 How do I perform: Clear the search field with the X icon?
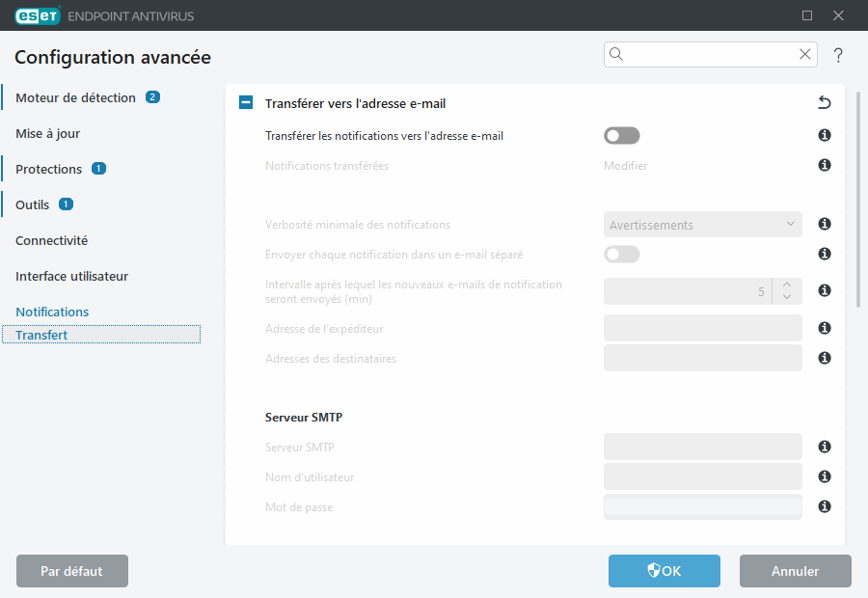click(x=805, y=54)
